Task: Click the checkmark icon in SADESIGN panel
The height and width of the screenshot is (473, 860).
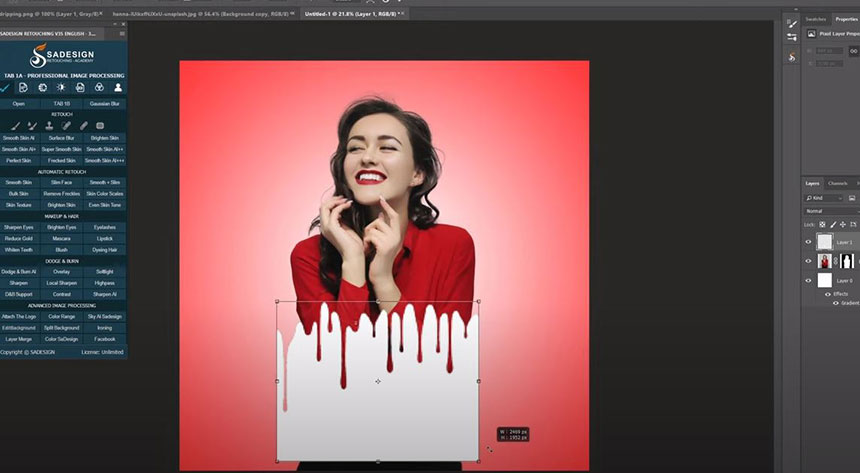Action: [5, 88]
